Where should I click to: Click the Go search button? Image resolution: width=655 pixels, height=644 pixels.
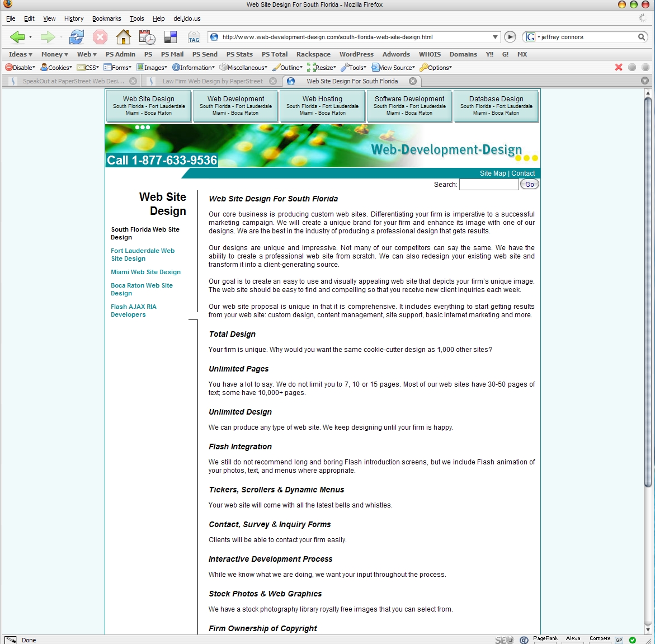pos(529,184)
